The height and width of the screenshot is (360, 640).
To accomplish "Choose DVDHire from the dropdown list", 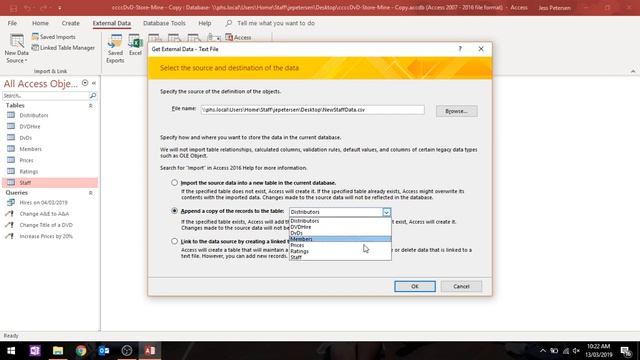I will (x=340, y=227).
